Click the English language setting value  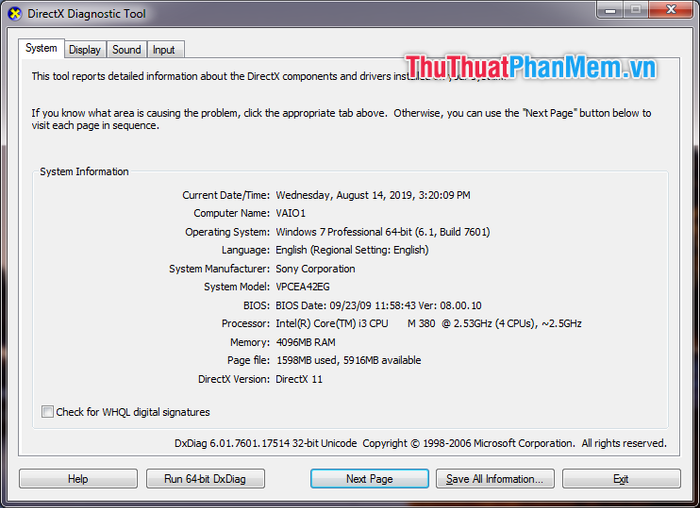tap(352, 250)
